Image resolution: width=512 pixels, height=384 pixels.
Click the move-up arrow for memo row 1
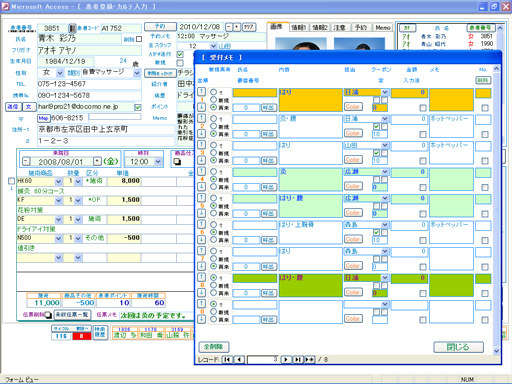click(201, 92)
